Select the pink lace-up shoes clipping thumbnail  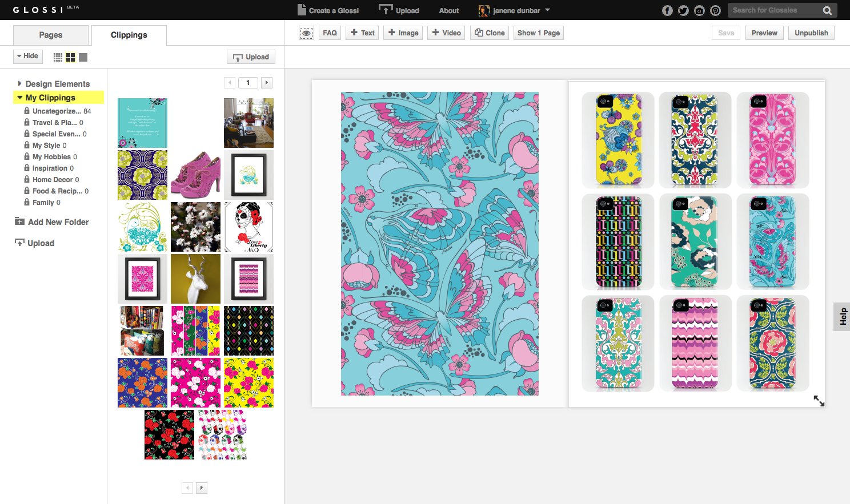pyautogui.click(x=195, y=175)
